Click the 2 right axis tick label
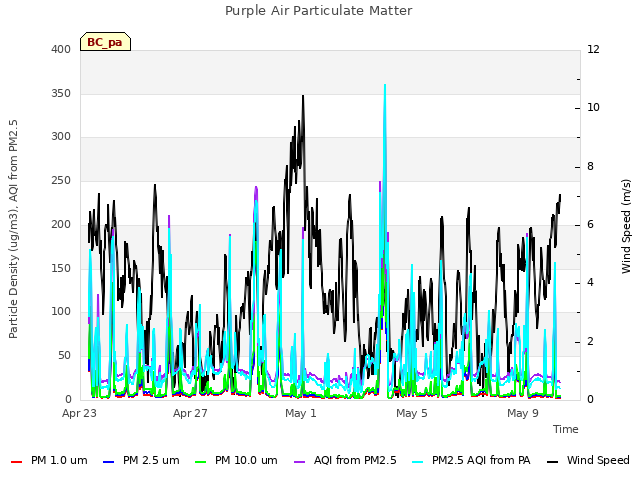Viewport: 640px width, 480px height. [591, 342]
